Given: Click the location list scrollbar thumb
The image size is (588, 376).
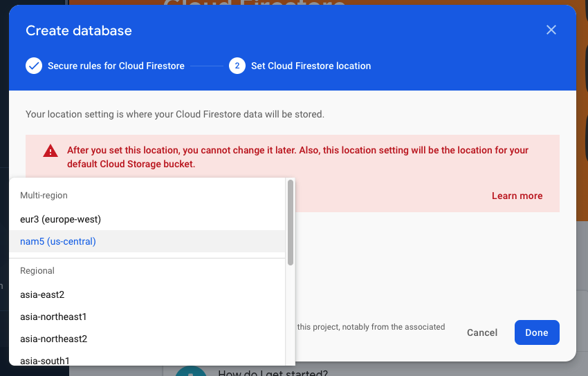Looking at the screenshot, I should [x=291, y=223].
